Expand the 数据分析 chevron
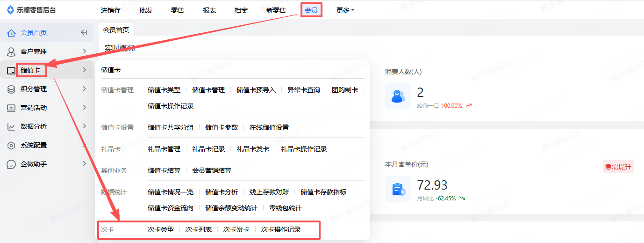The image size is (644, 243). coord(85,126)
